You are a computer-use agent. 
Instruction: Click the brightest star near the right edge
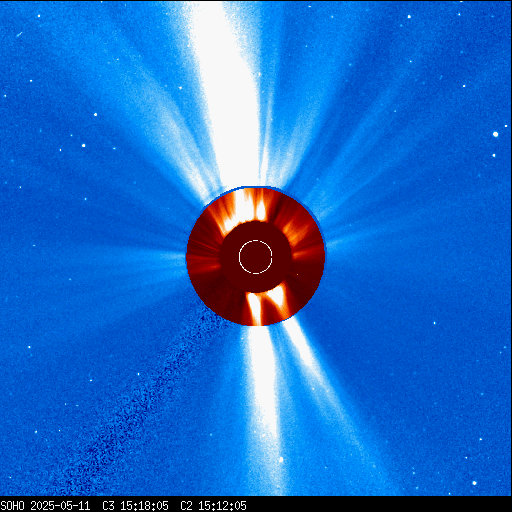point(495,134)
